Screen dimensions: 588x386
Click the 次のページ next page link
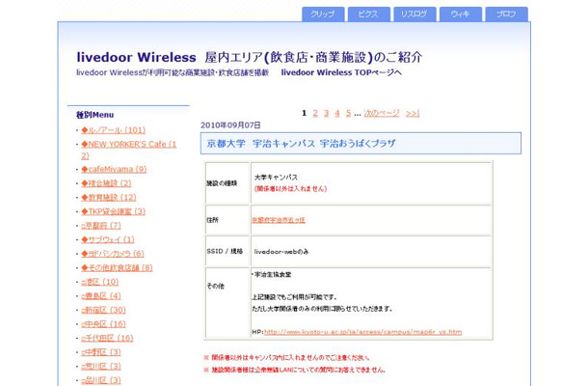(x=382, y=113)
